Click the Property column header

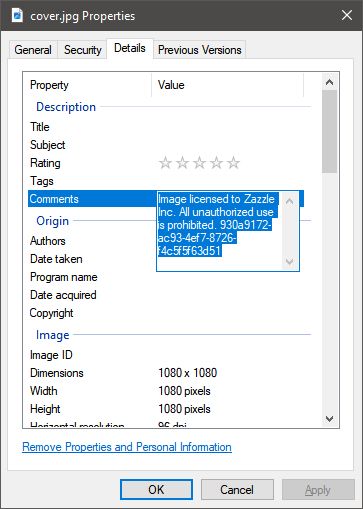pos(87,85)
